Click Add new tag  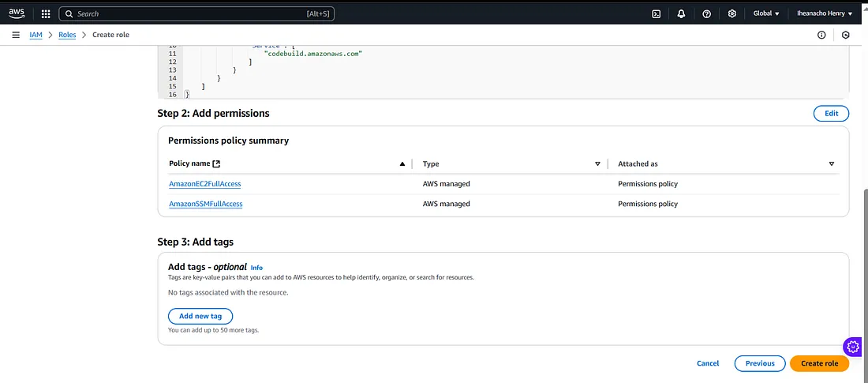point(200,317)
